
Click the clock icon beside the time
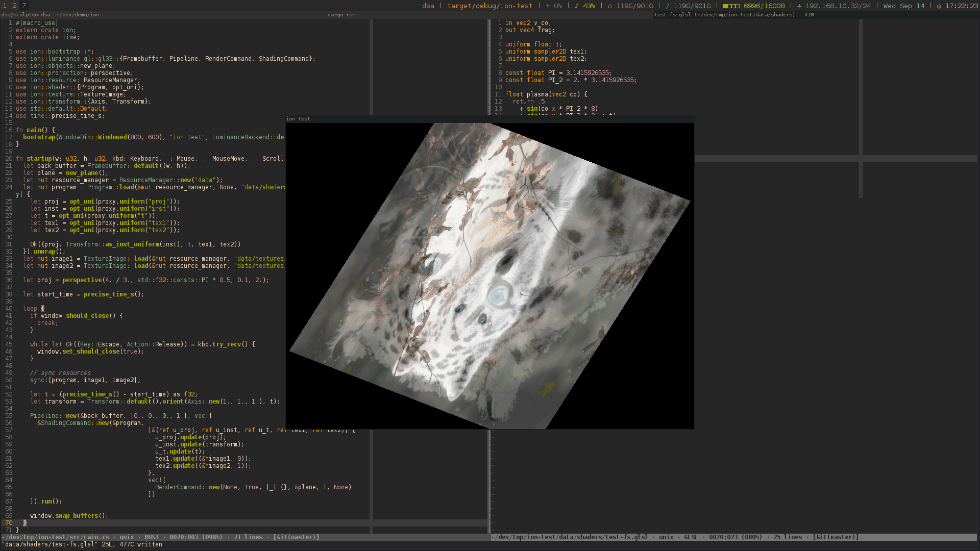[939, 6]
